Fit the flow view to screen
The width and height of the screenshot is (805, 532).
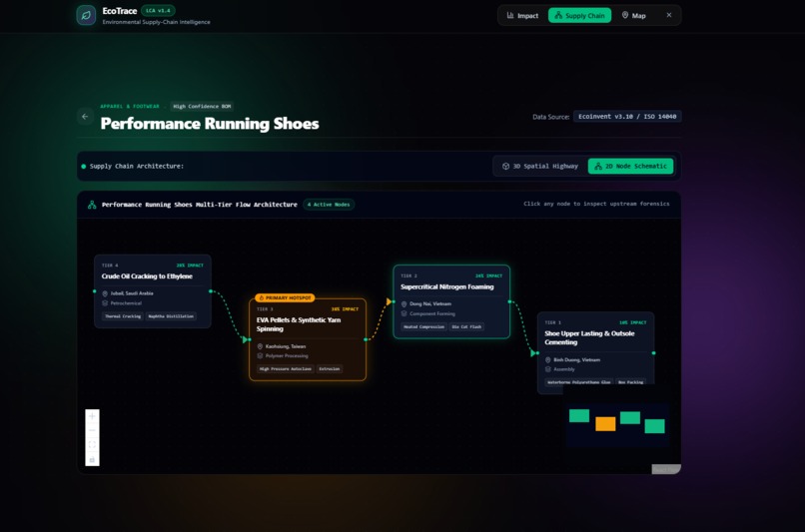pos(92,444)
